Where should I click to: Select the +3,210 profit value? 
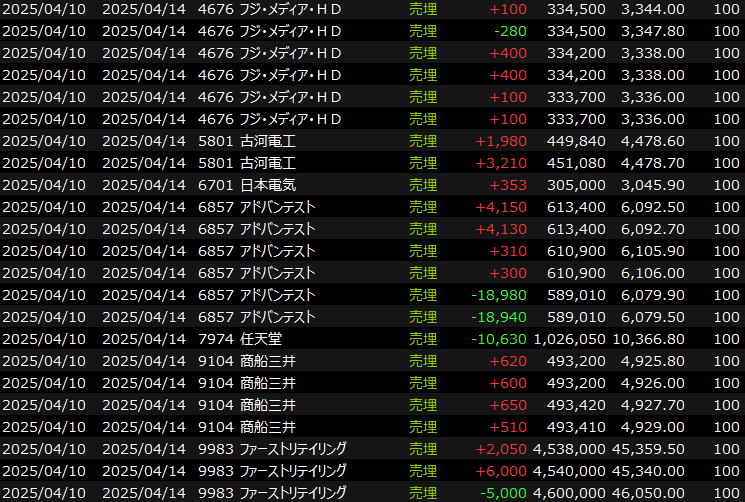(501, 163)
